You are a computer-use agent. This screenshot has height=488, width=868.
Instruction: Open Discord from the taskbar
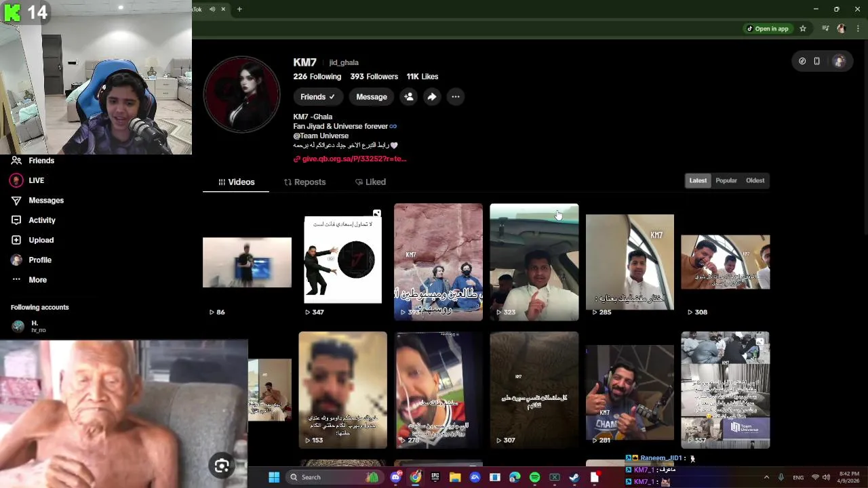(x=396, y=477)
